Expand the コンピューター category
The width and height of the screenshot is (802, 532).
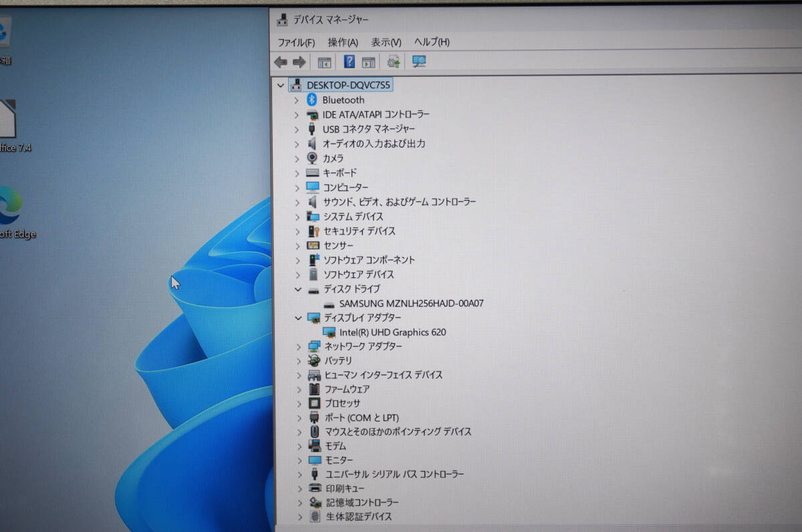click(x=297, y=187)
